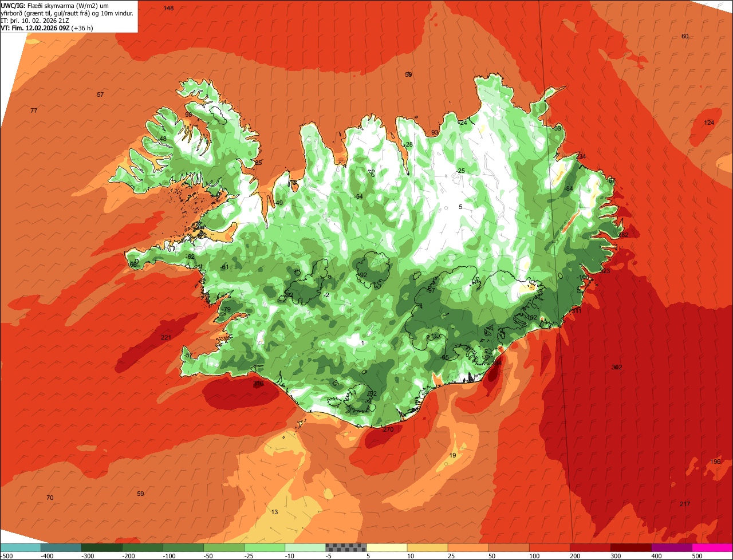Click the map value '282' off the east fjords
Screen dimensions: 733x560
[x=623, y=235]
